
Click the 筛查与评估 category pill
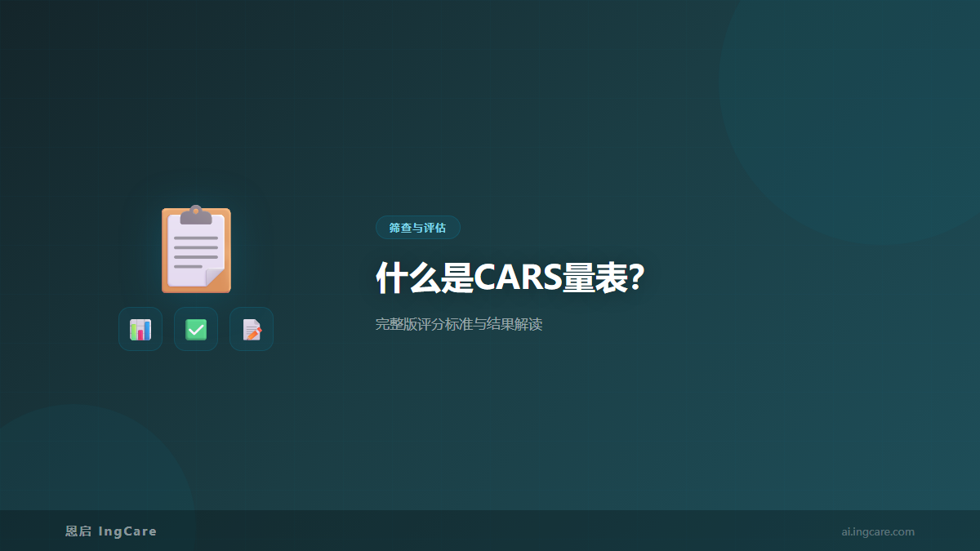click(x=418, y=228)
